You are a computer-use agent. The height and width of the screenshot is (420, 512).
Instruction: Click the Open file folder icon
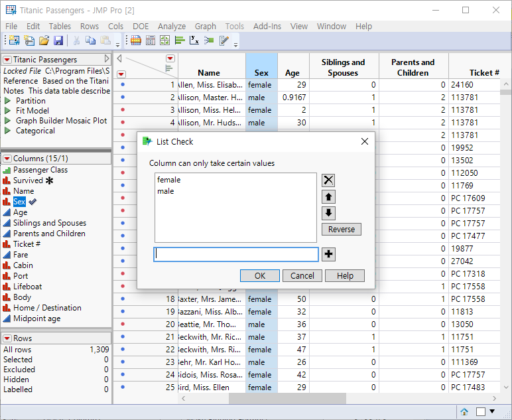[44, 40]
